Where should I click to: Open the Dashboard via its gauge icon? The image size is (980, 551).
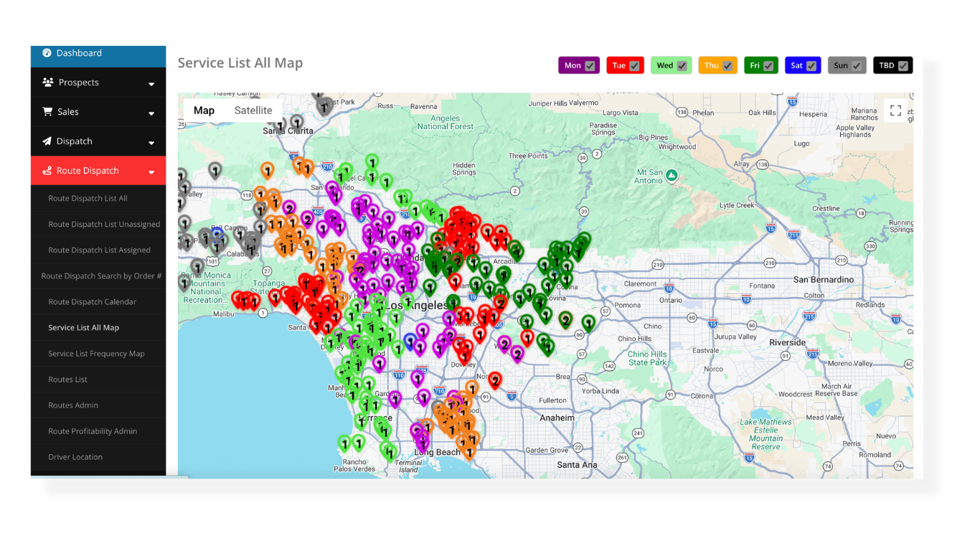47,52
